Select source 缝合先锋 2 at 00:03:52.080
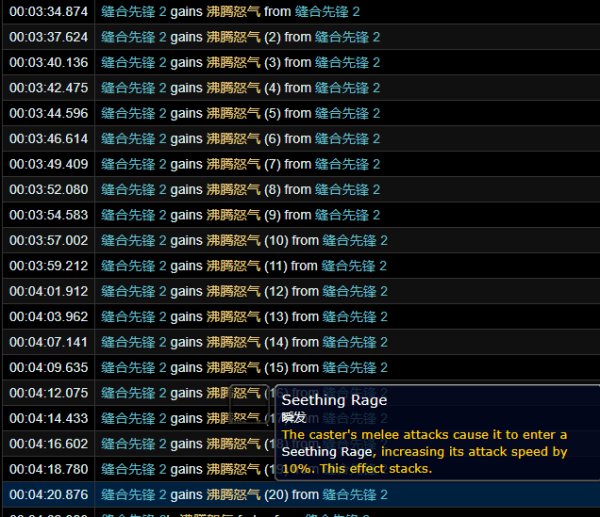Viewport: 600px width, 517px height. click(x=134, y=189)
